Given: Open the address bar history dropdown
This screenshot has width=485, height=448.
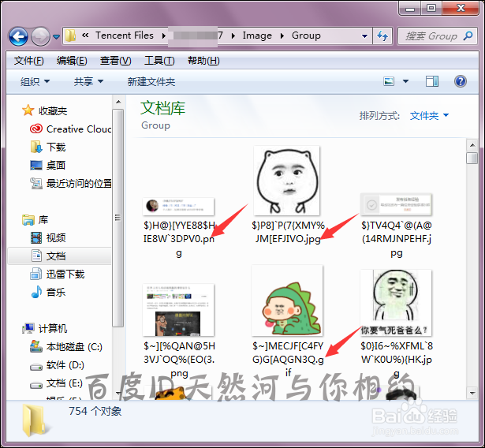Looking at the screenshot, I should (364, 36).
